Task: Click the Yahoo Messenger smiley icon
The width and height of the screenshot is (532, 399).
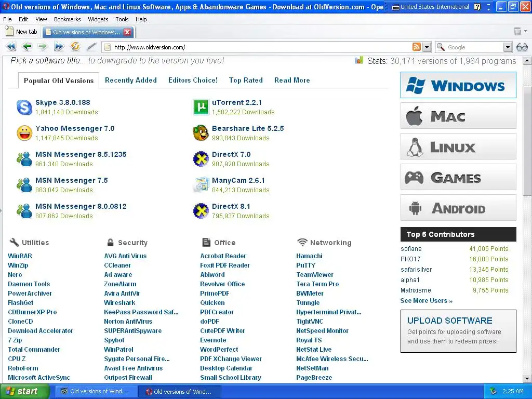Action: pos(24,133)
